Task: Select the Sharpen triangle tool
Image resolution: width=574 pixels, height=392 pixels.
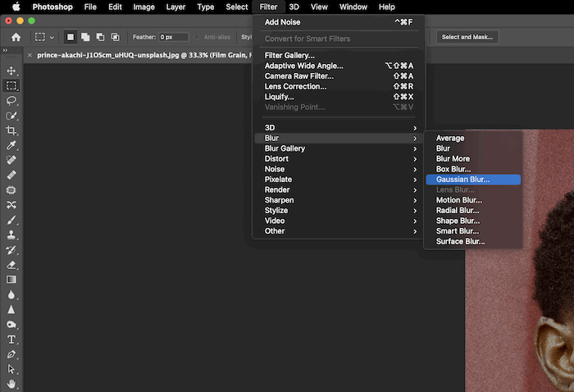Action: click(11, 310)
